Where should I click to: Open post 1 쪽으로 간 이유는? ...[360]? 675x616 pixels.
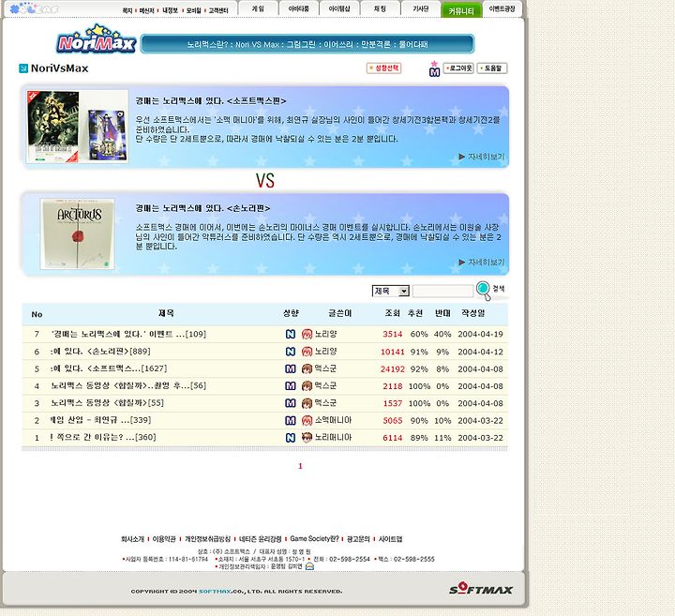click(x=103, y=437)
